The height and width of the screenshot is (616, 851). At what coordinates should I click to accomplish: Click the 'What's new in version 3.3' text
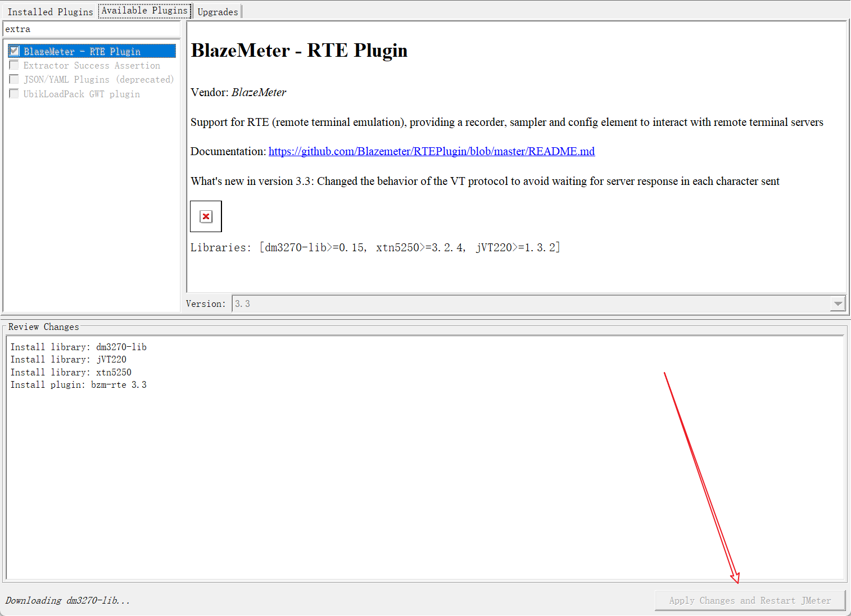coord(485,181)
